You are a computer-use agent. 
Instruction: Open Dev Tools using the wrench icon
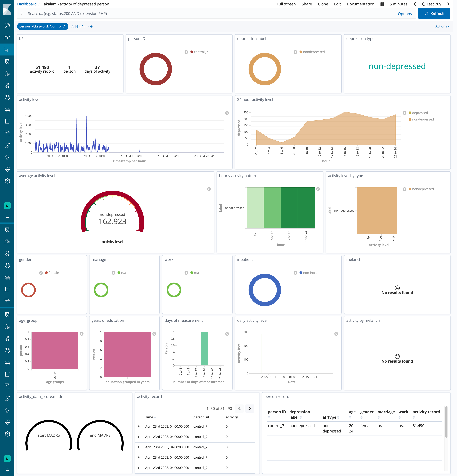coord(7,157)
